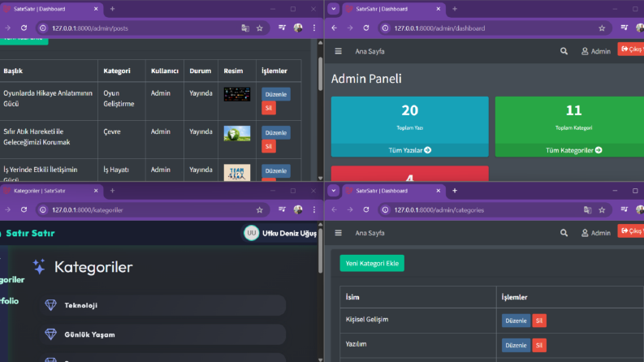
Task: Open Chrome menu in admin/posts window
Action: (x=314, y=28)
